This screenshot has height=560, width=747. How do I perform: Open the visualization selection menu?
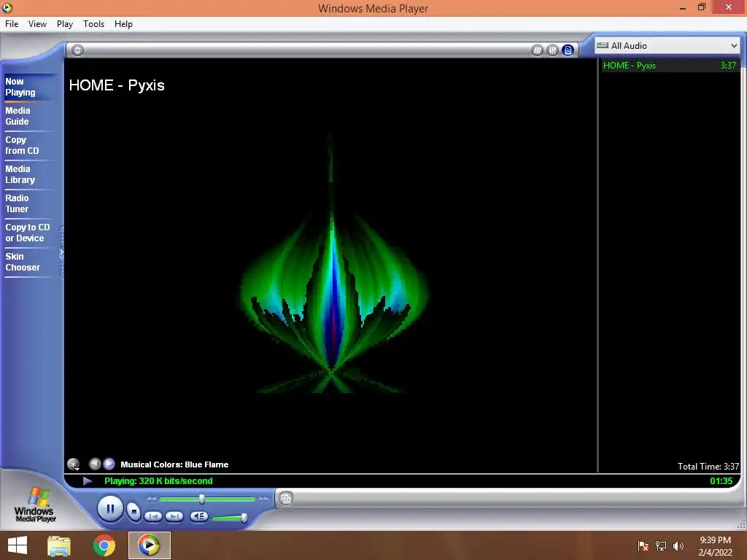pyautogui.click(x=74, y=464)
